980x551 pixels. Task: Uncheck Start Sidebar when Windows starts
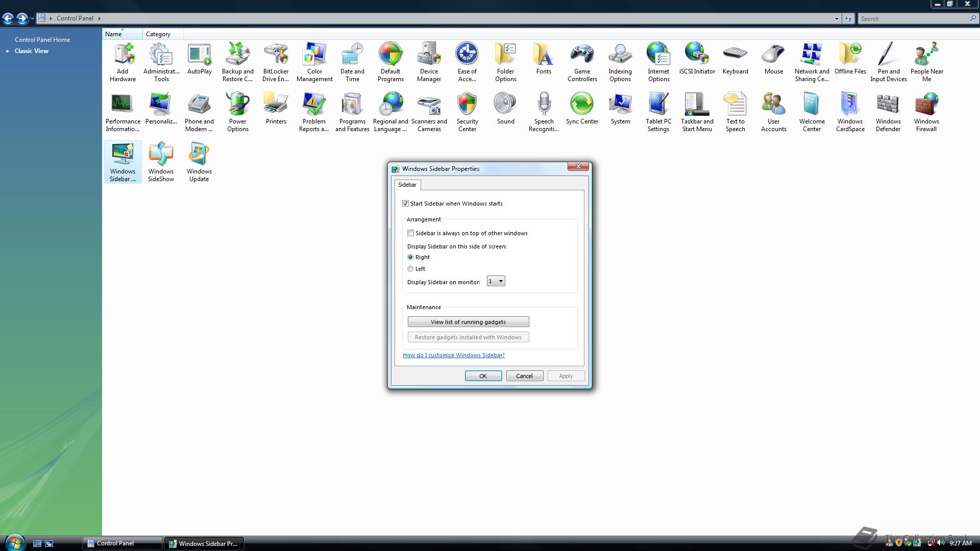406,204
